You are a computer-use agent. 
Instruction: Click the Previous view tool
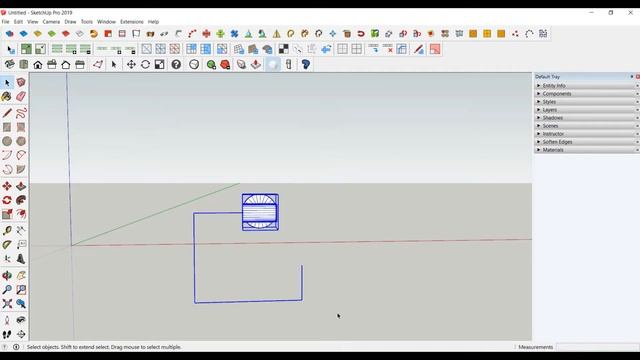(x=21, y=304)
